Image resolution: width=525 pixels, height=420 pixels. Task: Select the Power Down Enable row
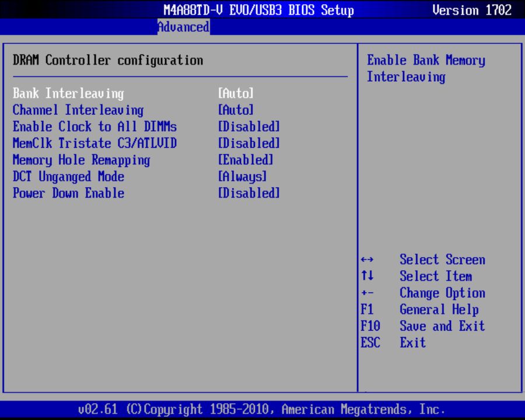(68, 193)
